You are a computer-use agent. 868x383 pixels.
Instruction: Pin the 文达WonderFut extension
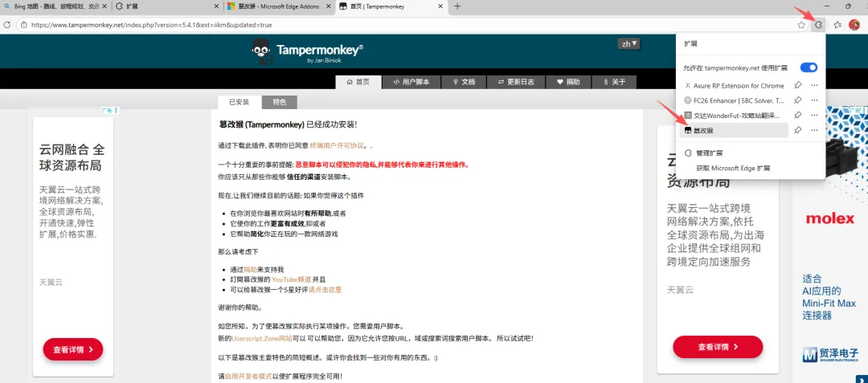point(797,115)
